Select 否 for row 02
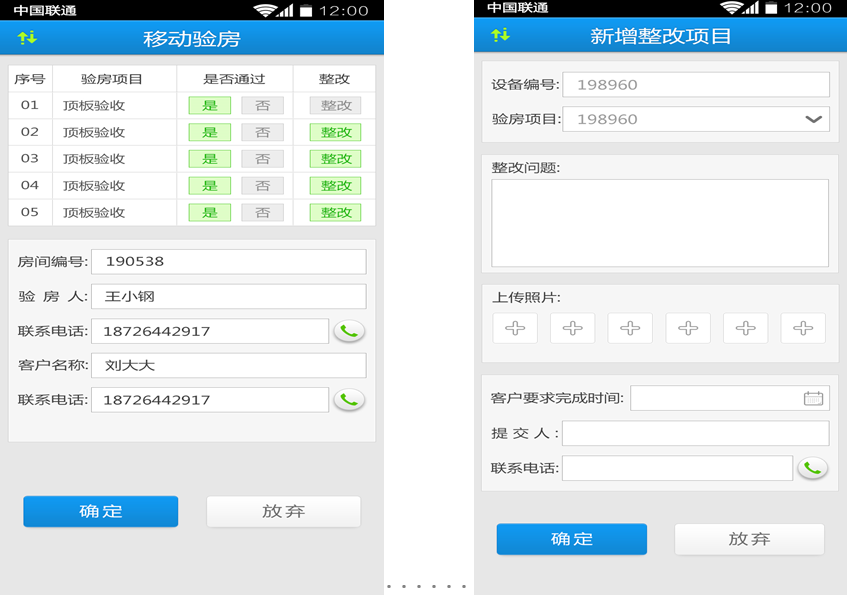The width and height of the screenshot is (847, 595). coord(263,132)
